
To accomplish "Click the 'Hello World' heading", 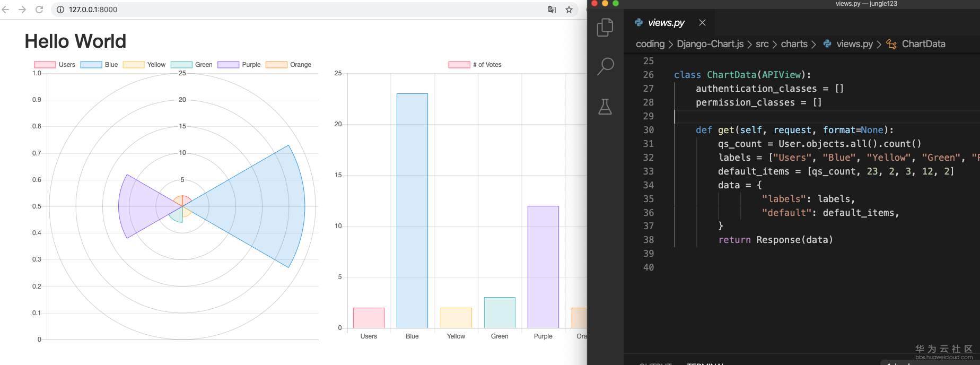I will tap(75, 41).
